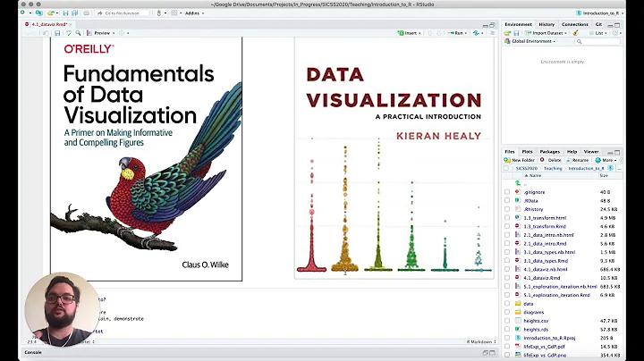
Task: Click the Workspace Panes grid icon
Action: tap(174, 13)
